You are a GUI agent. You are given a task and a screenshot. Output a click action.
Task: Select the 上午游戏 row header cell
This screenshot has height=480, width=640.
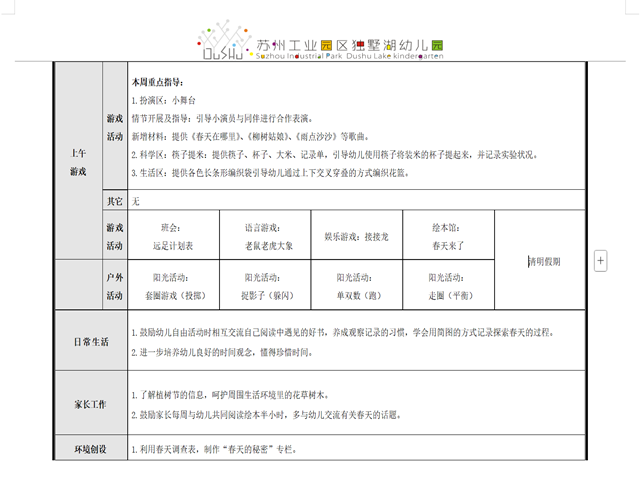click(78, 161)
